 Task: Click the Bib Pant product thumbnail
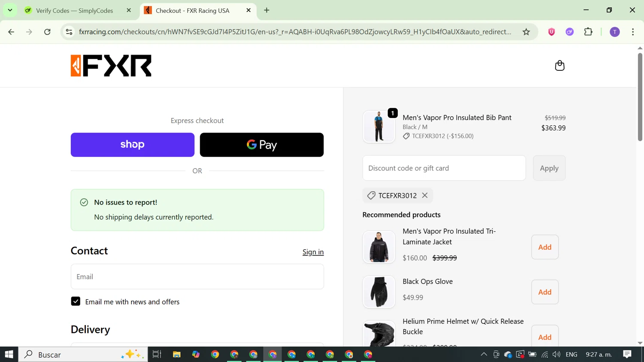pyautogui.click(x=379, y=127)
